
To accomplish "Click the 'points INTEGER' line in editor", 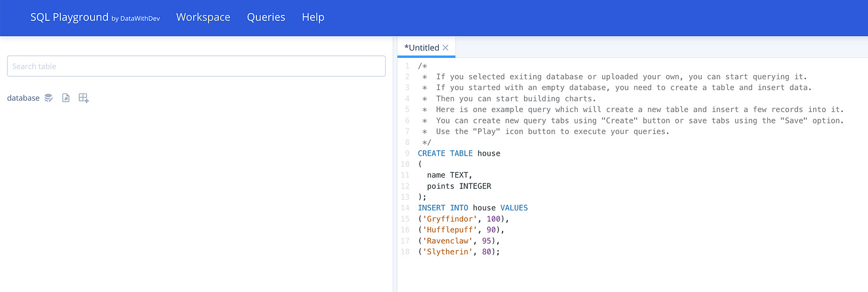I will [459, 186].
